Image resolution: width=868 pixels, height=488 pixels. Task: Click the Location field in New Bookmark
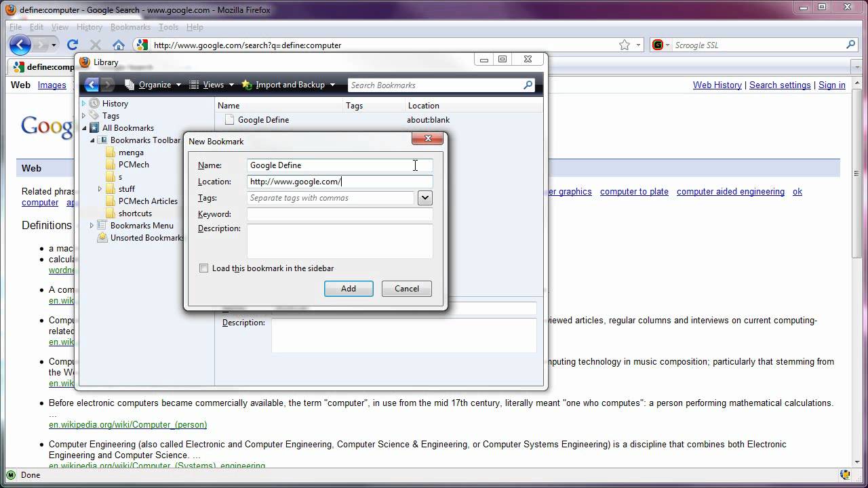pos(340,182)
